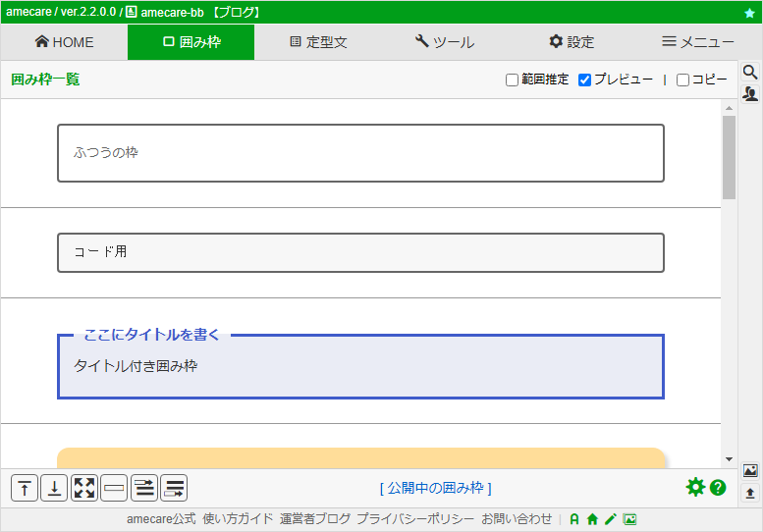Uncheck the プレビュー checkbox
This screenshot has height=532, width=763.
[x=584, y=80]
